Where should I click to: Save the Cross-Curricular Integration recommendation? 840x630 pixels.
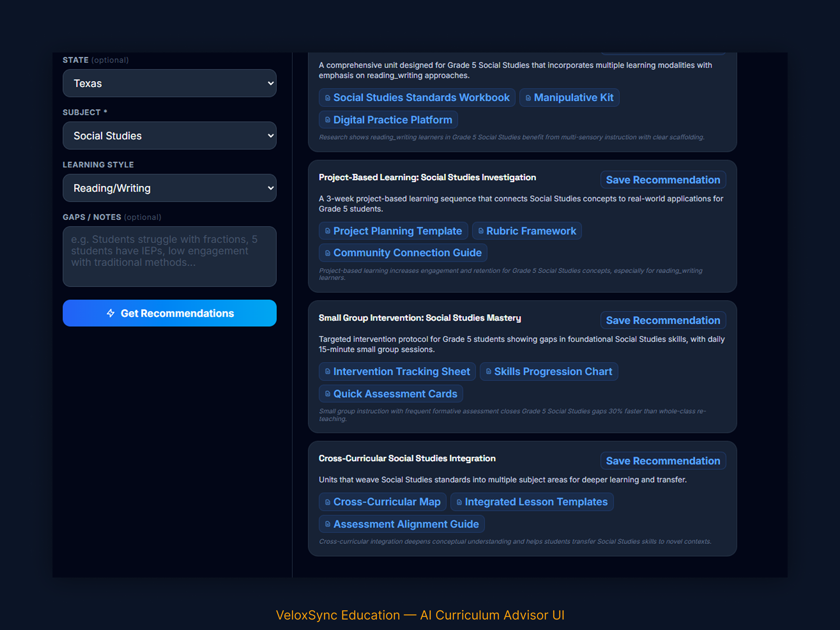(663, 461)
